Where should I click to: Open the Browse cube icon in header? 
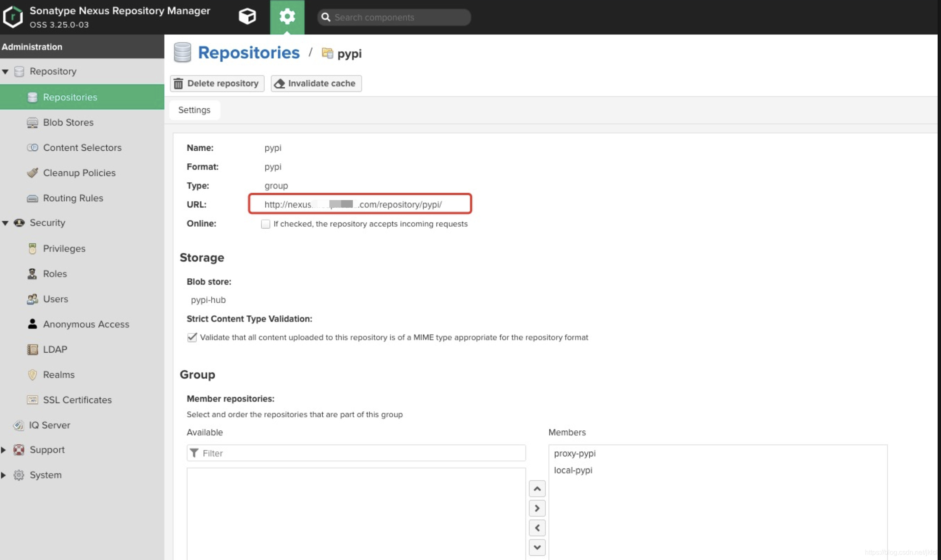coord(247,17)
